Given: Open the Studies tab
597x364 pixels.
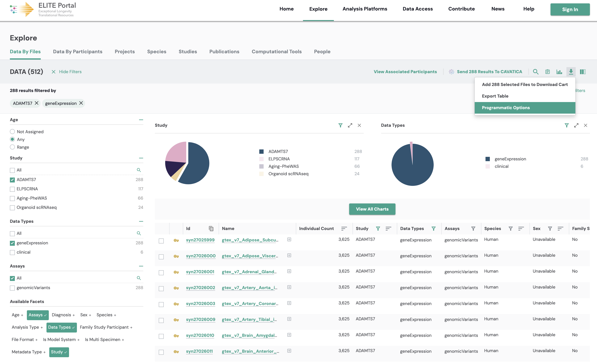Looking at the screenshot, I should [188, 52].
